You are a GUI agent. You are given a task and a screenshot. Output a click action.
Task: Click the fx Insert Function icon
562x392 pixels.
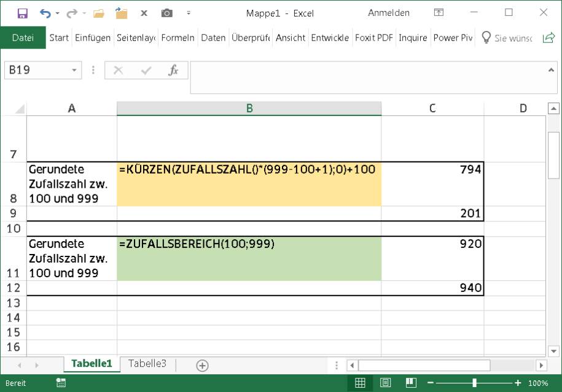[173, 70]
